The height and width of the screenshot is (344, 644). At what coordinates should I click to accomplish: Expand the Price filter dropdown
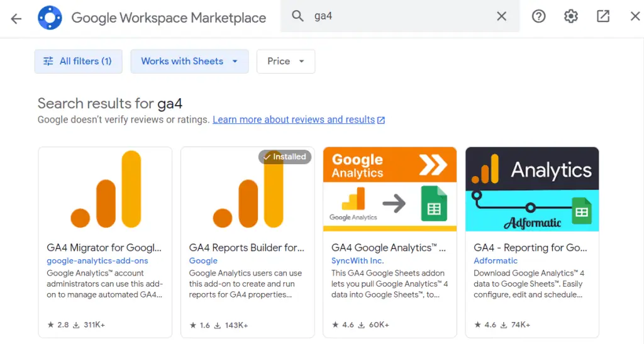[x=286, y=61]
